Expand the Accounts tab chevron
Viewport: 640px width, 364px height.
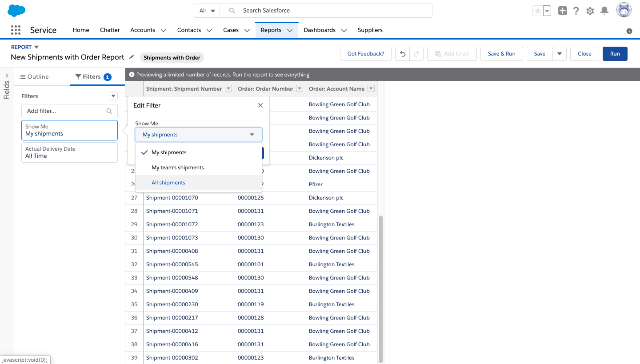point(164,30)
